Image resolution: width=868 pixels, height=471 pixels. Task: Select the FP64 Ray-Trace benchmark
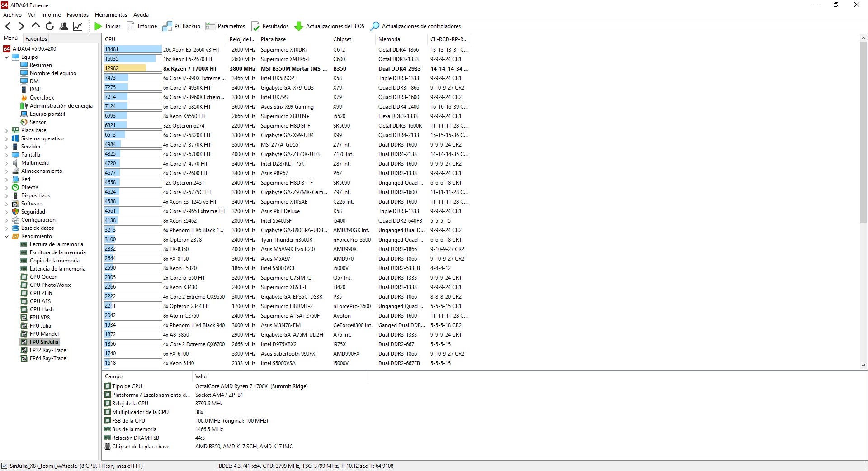[43, 358]
